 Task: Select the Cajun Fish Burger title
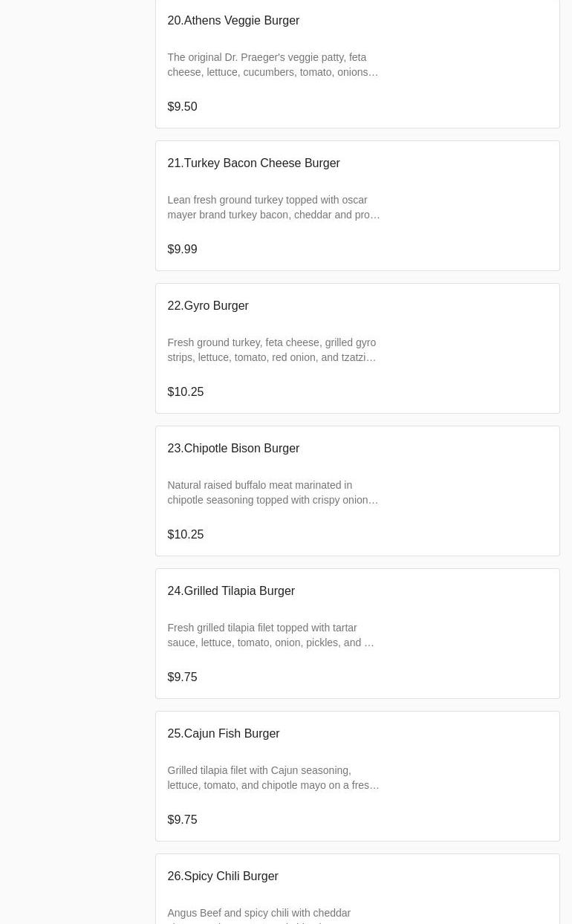tap(224, 734)
